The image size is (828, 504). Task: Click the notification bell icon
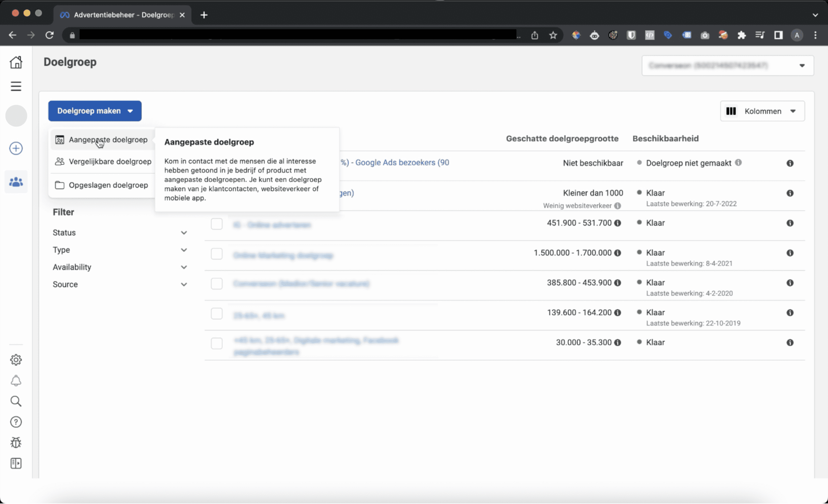[x=15, y=380]
